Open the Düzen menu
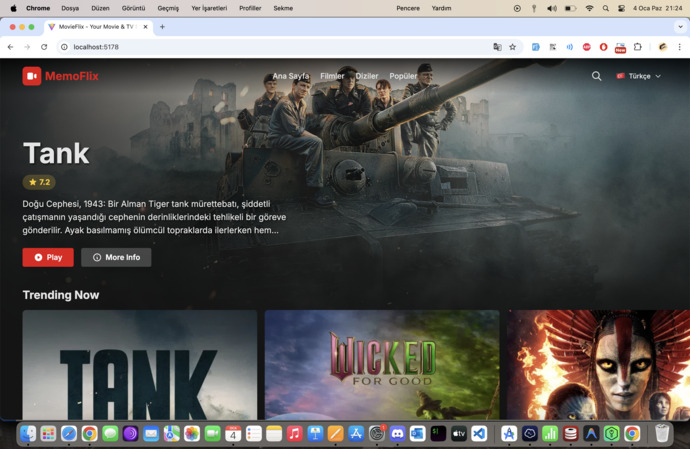 tap(100, 8)
